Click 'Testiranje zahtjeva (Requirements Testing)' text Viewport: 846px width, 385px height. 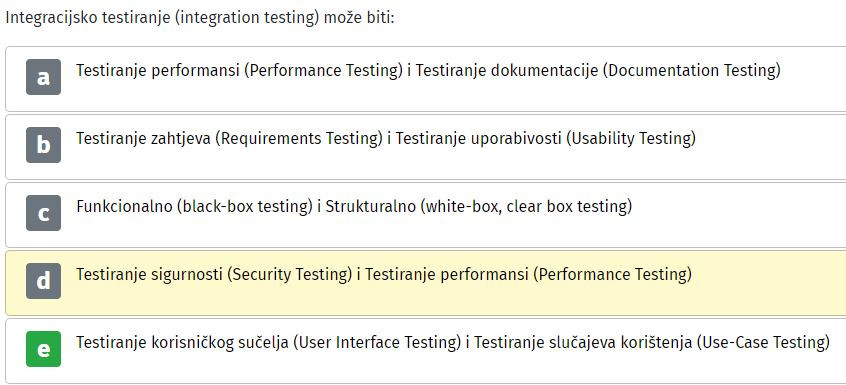229,139
